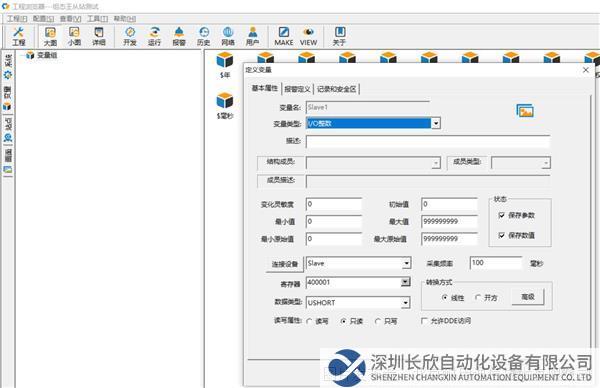This screenshot has width=600, height=388.
Task: Switch to 详细 detail list view
Action: point(99,37)
